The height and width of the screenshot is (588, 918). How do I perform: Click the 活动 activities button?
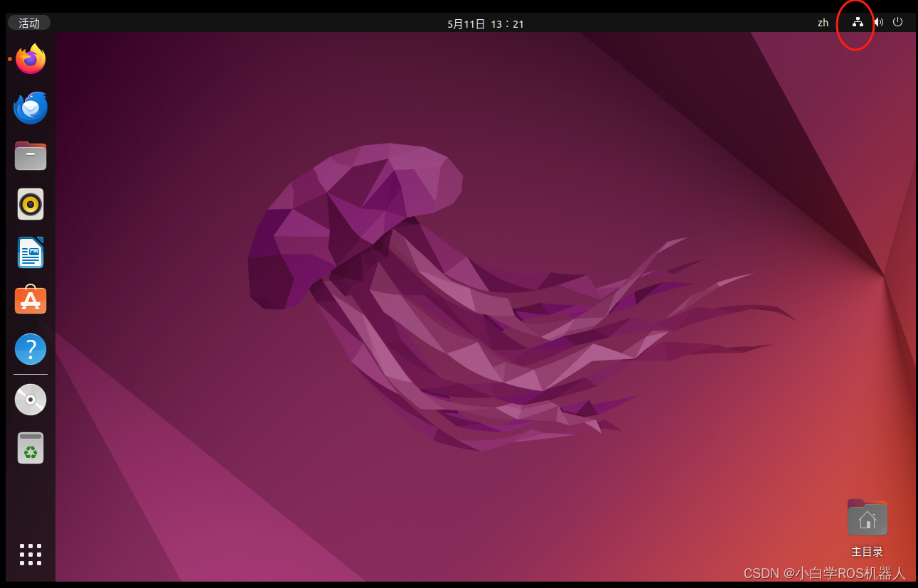click(x=29, y=23)
